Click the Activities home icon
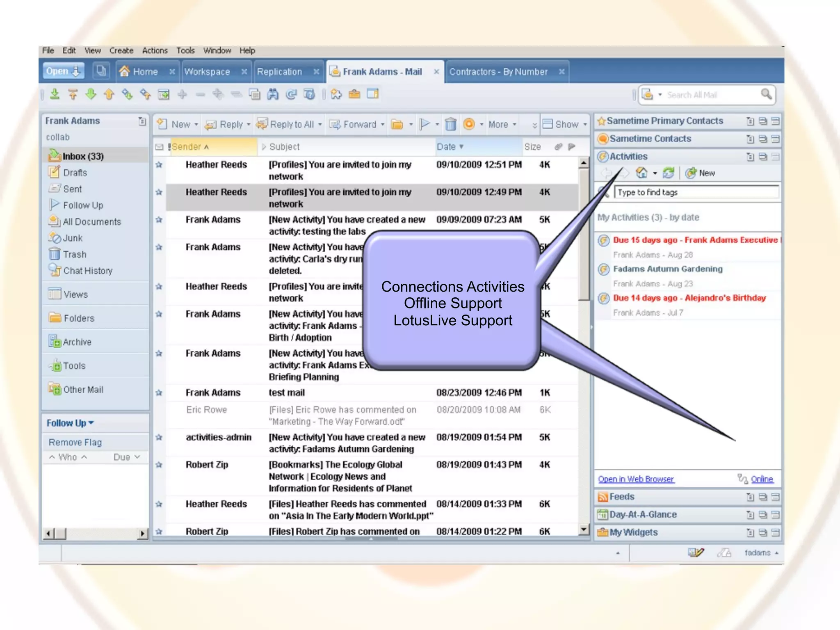 click(x=641, y=173)
